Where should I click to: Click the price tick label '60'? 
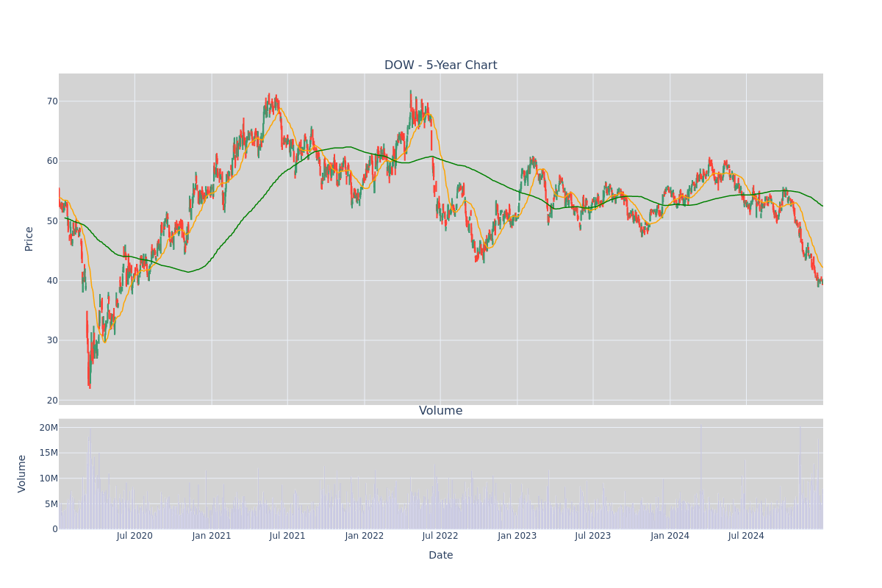coord(52,161)
